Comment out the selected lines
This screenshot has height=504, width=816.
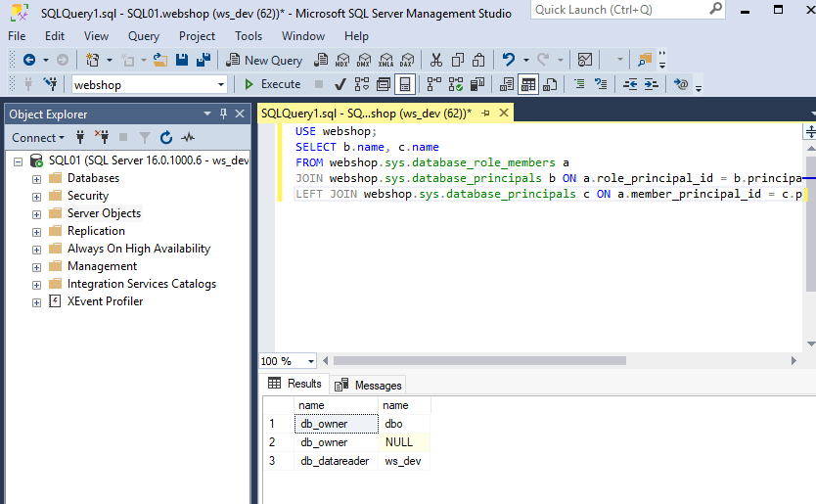(579, 84)
